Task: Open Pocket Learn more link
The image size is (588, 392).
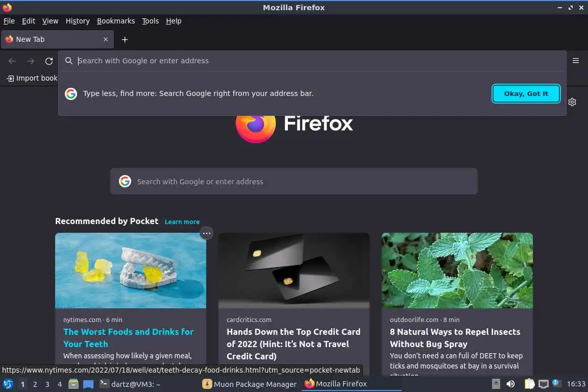Action: 182,222
